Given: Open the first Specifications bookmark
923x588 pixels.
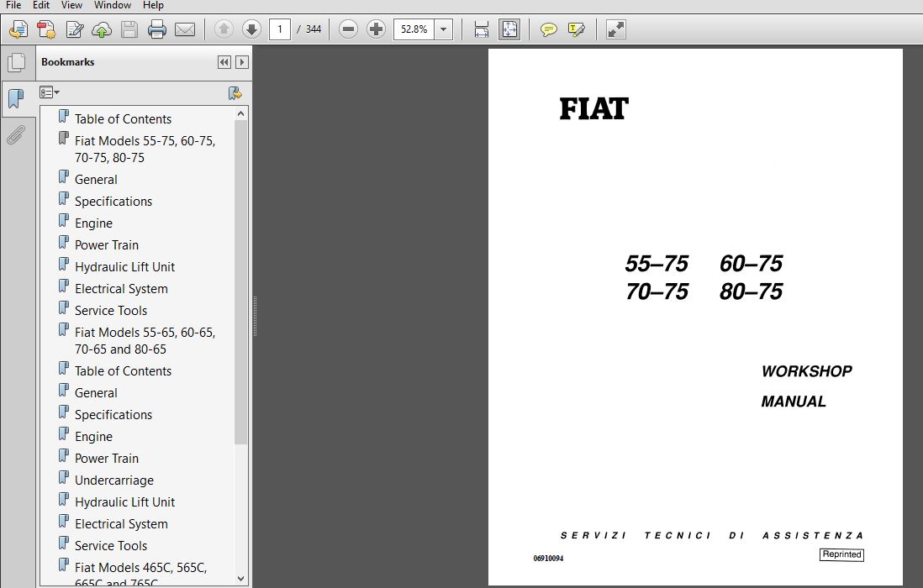Looking at the screenshot, I should tap(113, 201).
